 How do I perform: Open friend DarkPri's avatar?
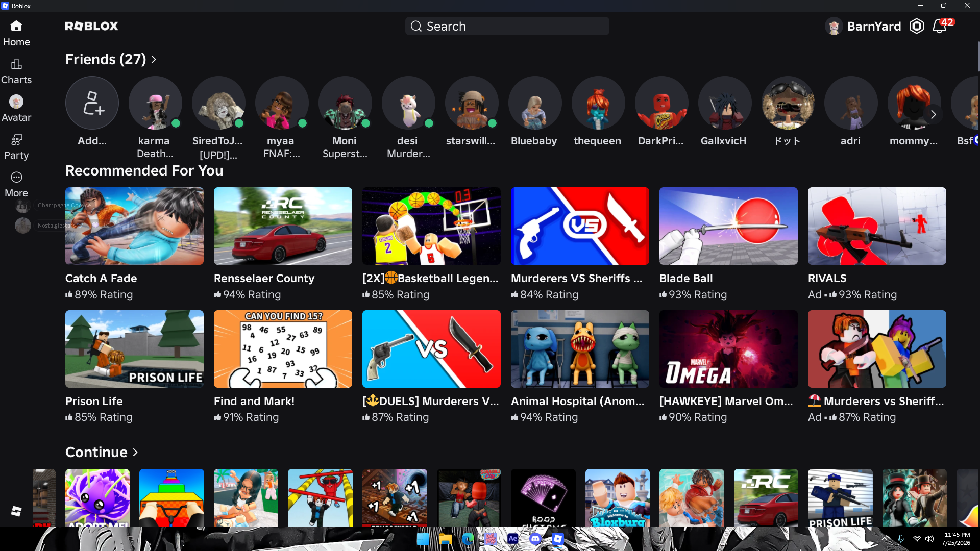(661, 103)
